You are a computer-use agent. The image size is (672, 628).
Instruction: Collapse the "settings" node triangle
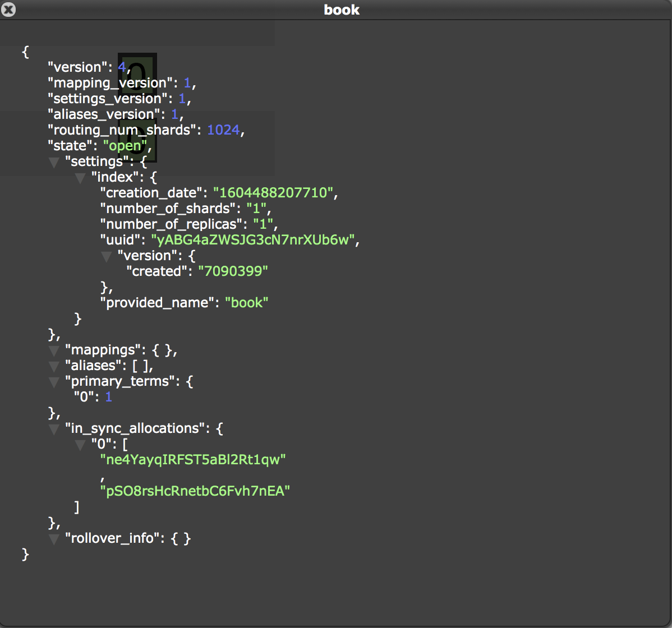click(x=54, y=162)
